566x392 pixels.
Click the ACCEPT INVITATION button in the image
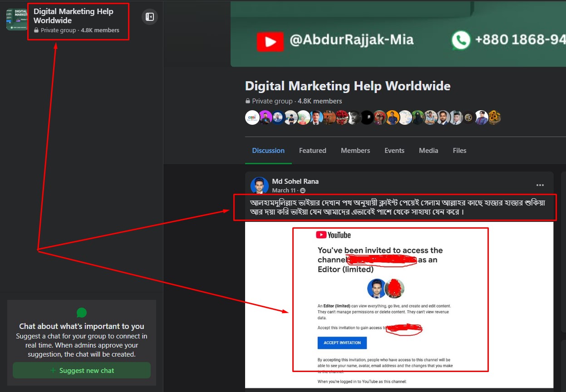pos(342,343)
